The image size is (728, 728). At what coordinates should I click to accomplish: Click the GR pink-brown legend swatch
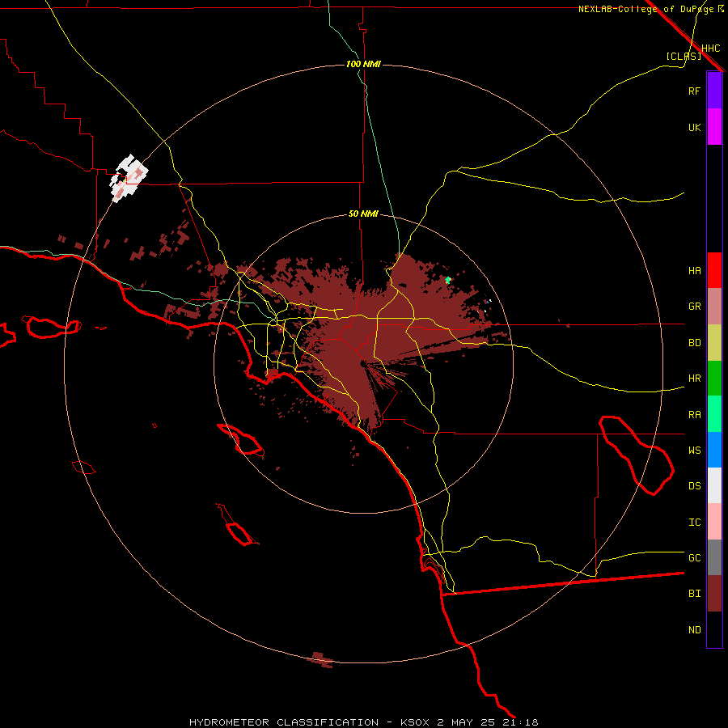[x=714, y=307]
